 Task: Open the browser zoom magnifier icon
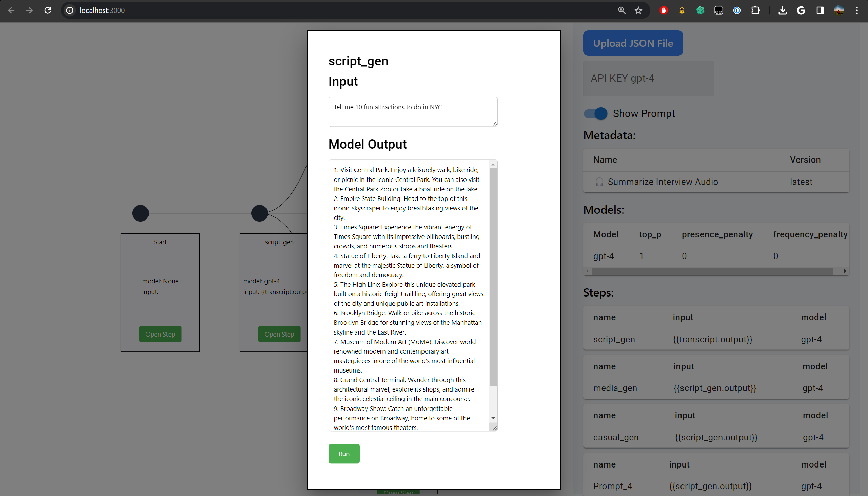click(x=622, y=10)
